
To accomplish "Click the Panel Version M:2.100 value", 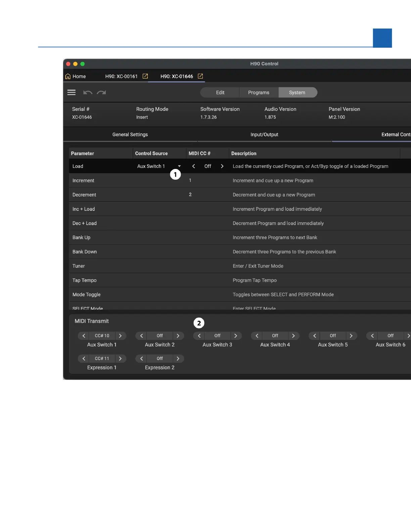I will [337, 117].
